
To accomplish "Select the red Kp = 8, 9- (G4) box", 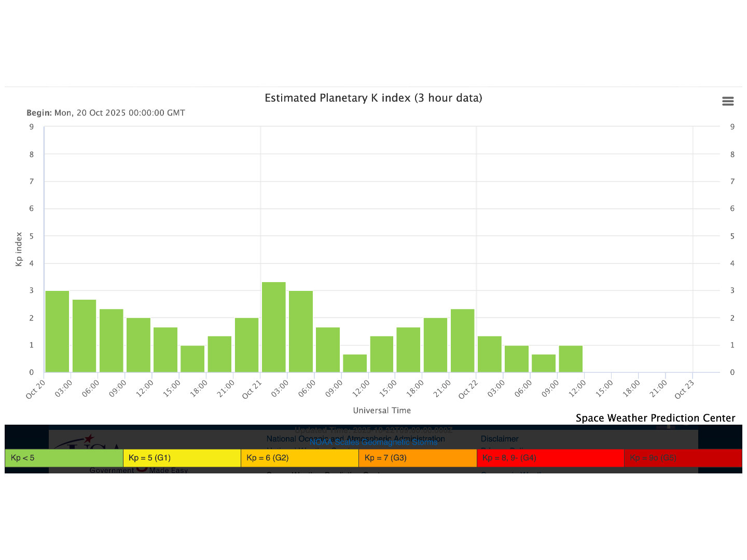I will pyautogui.click(x=550, y=458).
